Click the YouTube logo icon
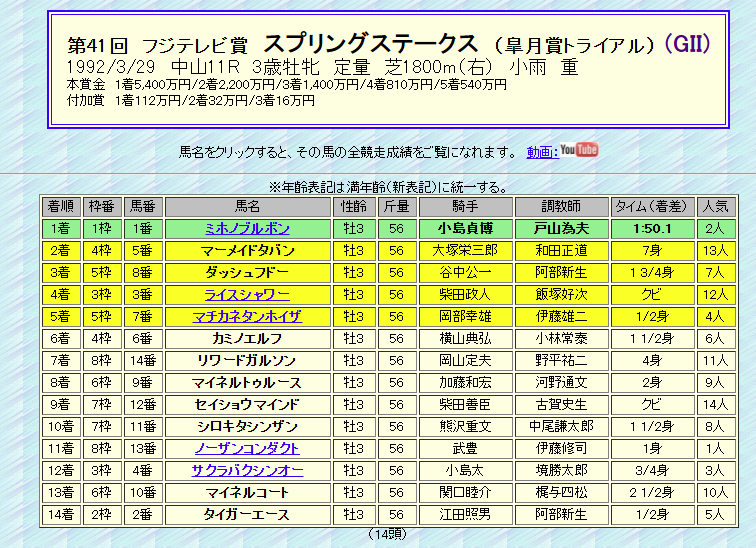This screenshot has width=756, height=548. (x=579, y=151)
